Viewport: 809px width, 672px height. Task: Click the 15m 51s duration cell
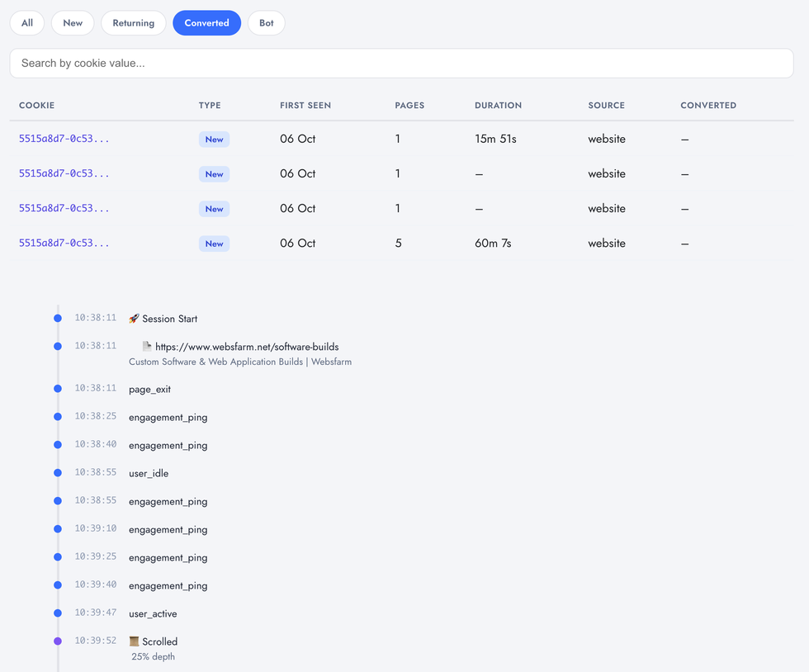click(495, 139)
